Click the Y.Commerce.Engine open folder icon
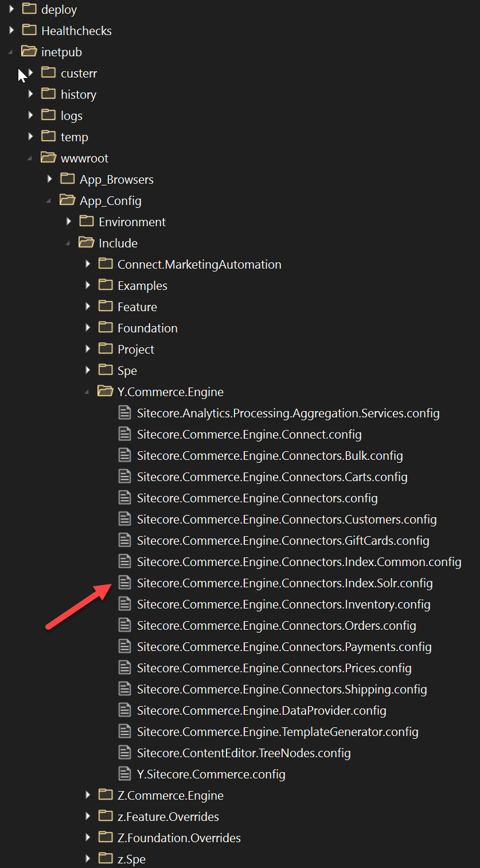The width and height of the screenshot is (480, 868). pyautogui.click(x=105, y=392)
